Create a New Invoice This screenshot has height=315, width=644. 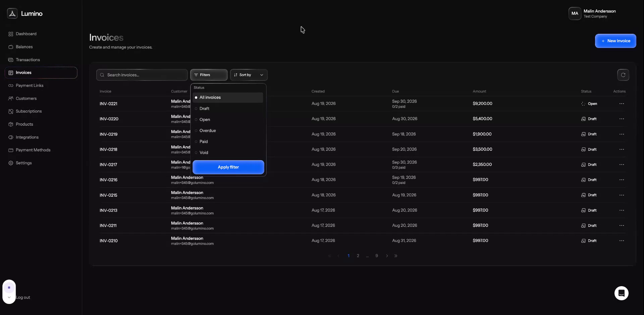[x=615, y=41]
